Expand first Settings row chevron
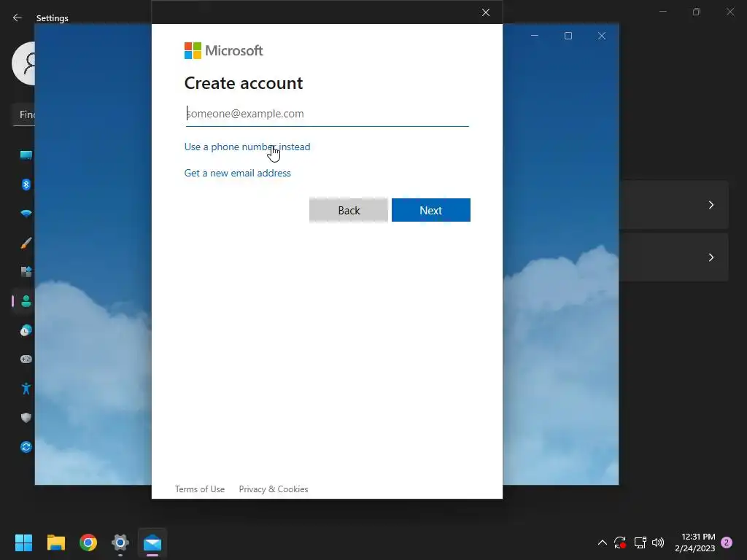This screenshot has width=747, height=560. (711, 205)
